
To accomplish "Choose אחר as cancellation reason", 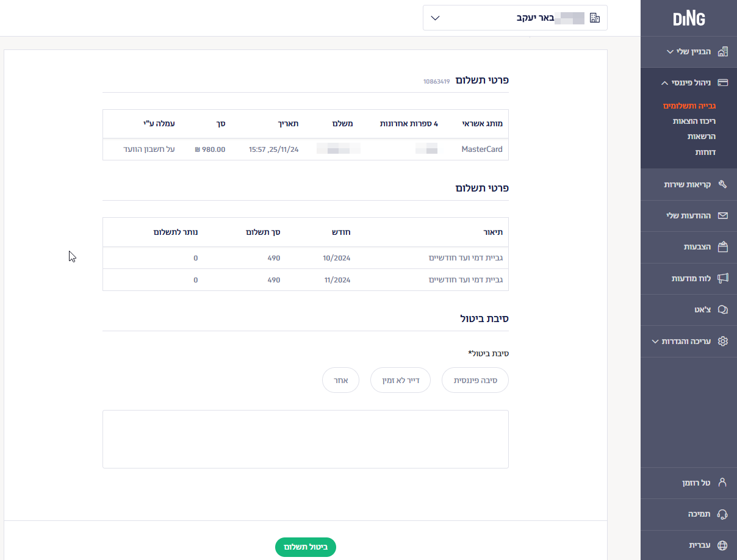I will [x=340, y=381].
